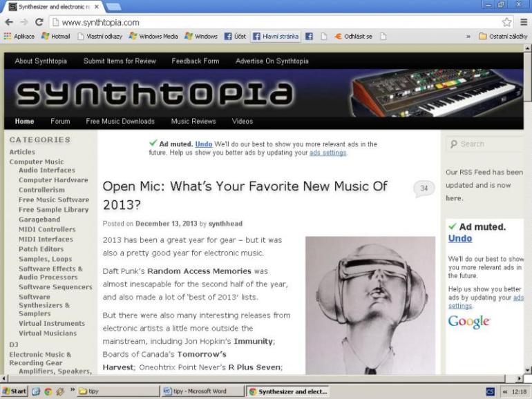Viewport: 532px width, 399px height.
Task: Click the search magnifier icon in sidebar
Action: click(454, 144)
